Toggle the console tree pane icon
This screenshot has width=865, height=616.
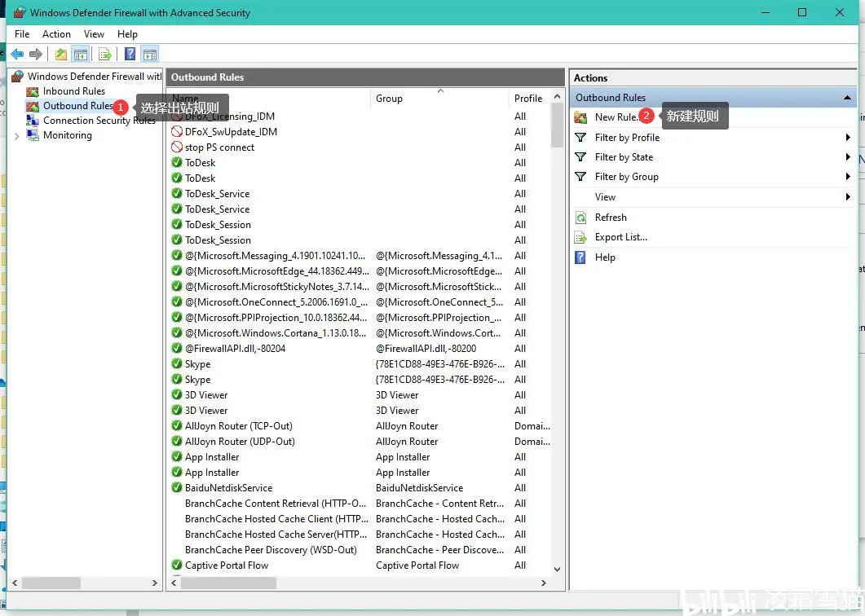click(x=79, y=54)
